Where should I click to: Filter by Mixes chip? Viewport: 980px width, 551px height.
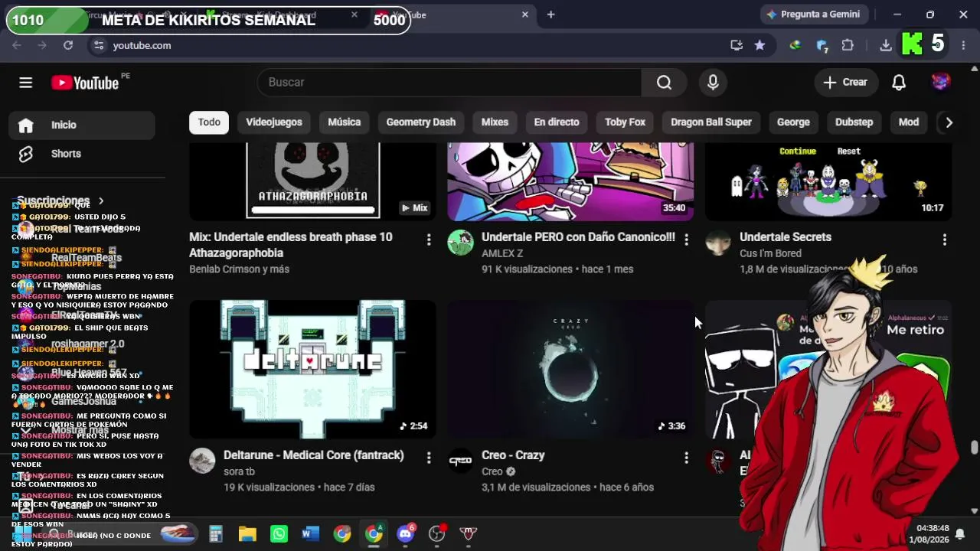click(x=495, y=122)
